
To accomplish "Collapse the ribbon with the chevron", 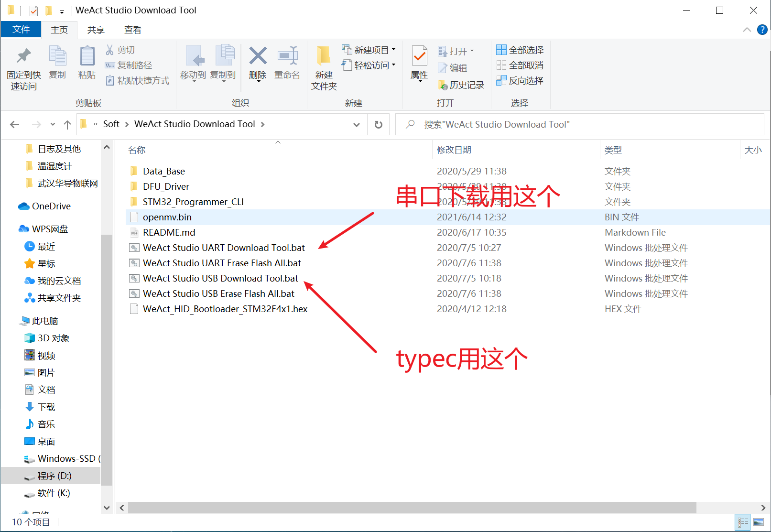I will [x=747, y=30].
